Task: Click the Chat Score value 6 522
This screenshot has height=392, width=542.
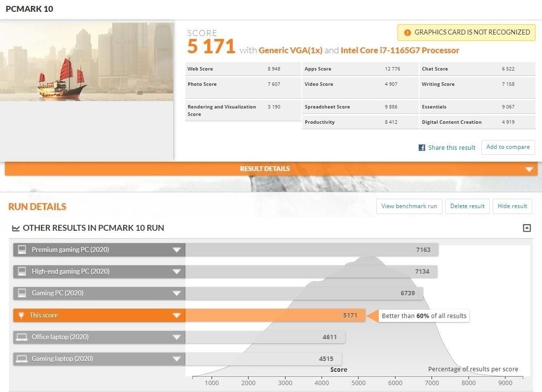Action: coord(508,69)
